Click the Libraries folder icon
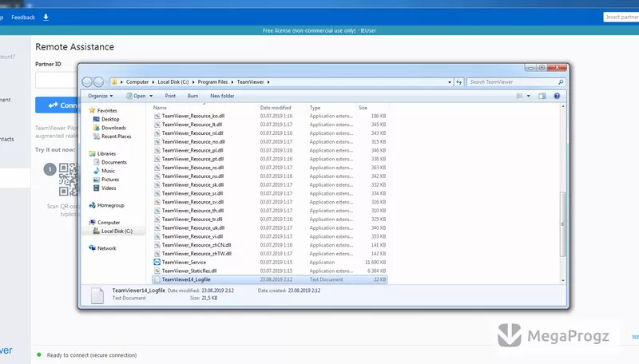This screenshot has height=364, width=639. 93,153
